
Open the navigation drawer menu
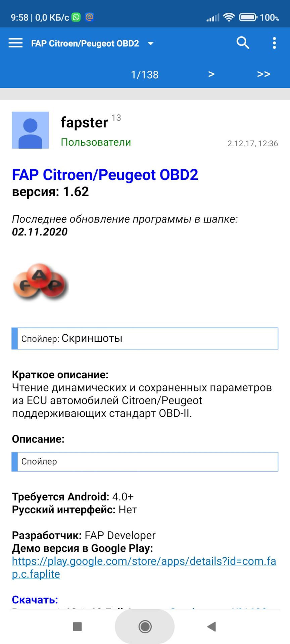tap(15, 43)
